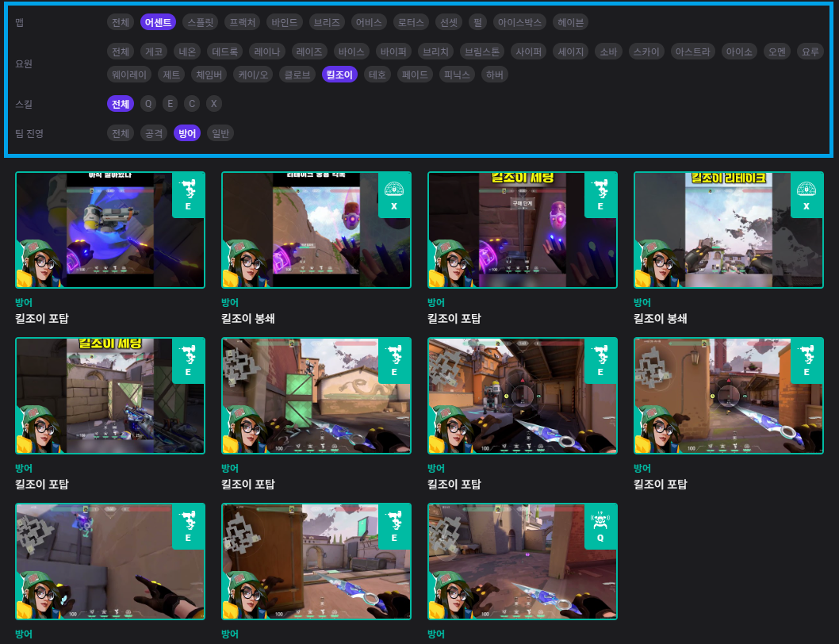Select 전체 in the 팀 진영 row
Screen dimensions: 839x644
pyautogui.click(x=121, y=132)
